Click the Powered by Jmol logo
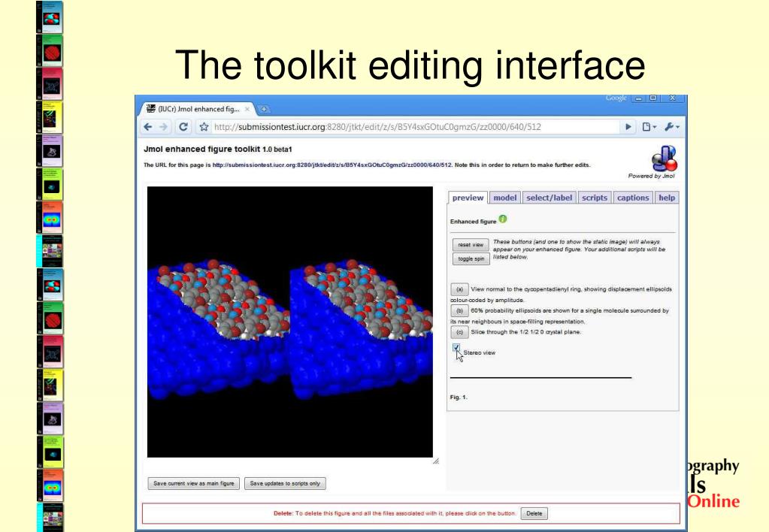This screenshot has height=532, width=769. click(664, 159)
